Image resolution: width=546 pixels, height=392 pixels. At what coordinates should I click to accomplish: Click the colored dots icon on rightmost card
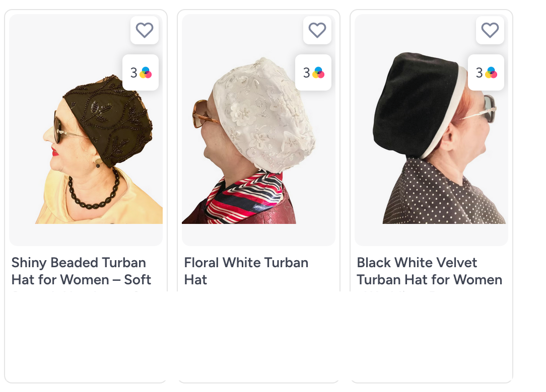(x=491, y=72)
